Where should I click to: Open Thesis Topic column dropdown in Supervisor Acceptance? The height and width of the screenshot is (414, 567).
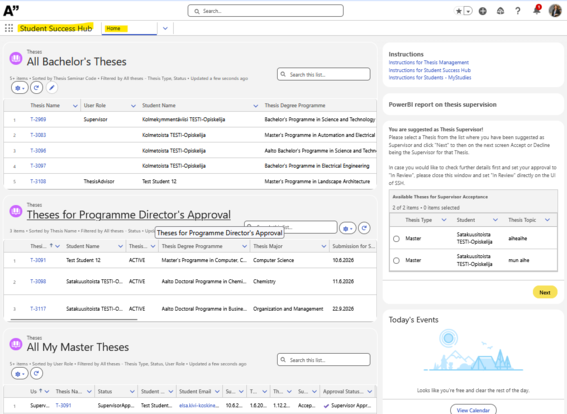(547, 220)
